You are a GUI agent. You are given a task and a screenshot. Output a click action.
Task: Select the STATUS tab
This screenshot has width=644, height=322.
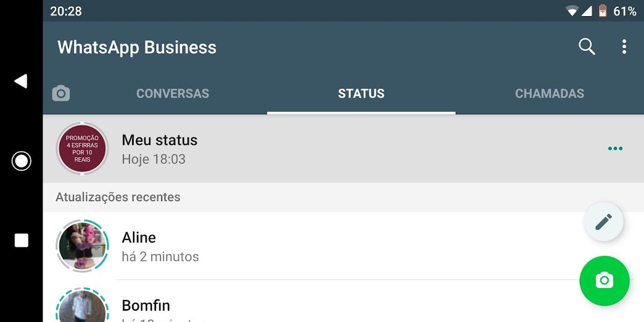361,93
